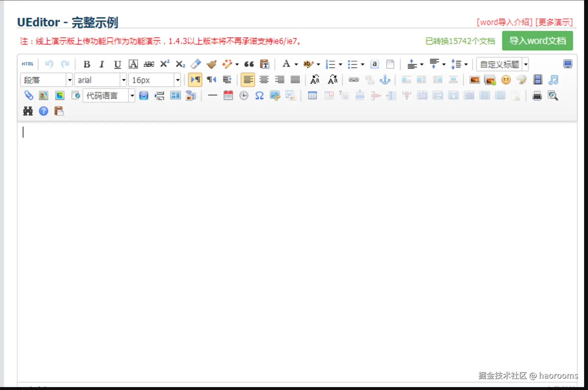Image resolution: width=588 pixels, height=390 pixels.
Task: Insert a blockquote with the quotation icon
Action: (249, 64)
